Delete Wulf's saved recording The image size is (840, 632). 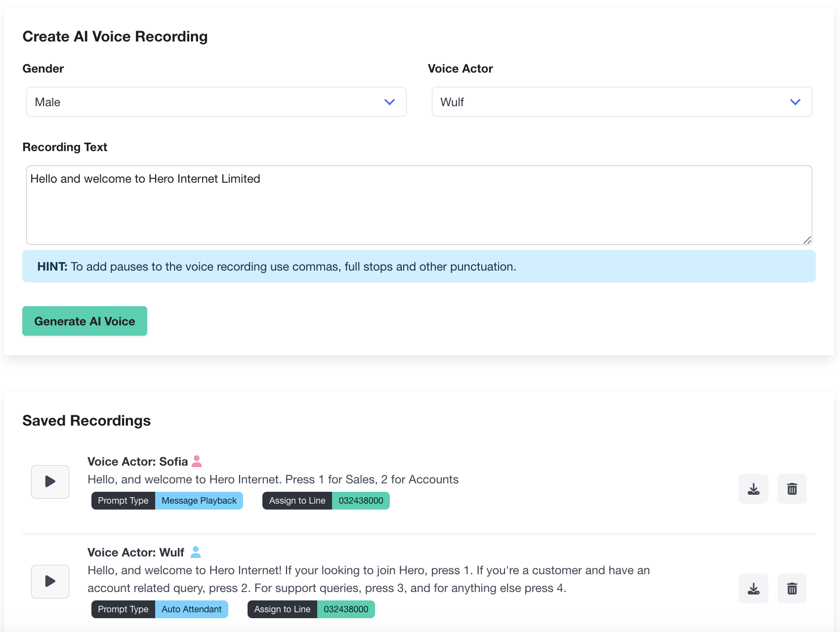pyautogui.click(x=792, y=588)
